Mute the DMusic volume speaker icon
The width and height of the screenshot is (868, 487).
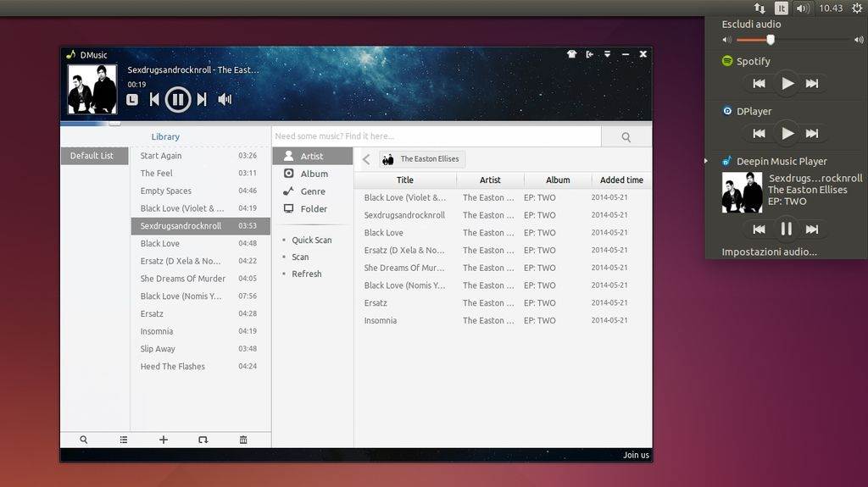click(225, 100)
